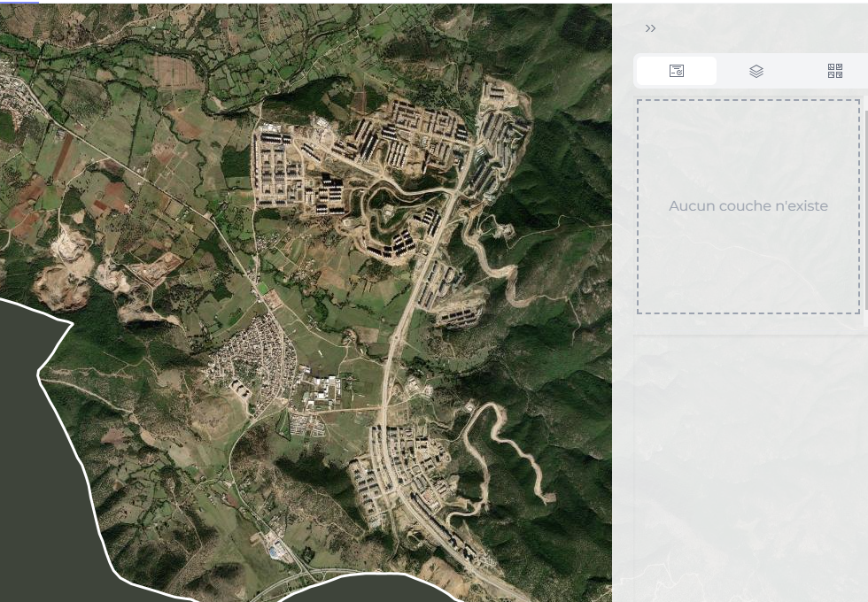Screen dimensions: 868x602
Task: Click the white boundary line's sharp western corner
Action: pyautogui.click(x=71, y=324)
